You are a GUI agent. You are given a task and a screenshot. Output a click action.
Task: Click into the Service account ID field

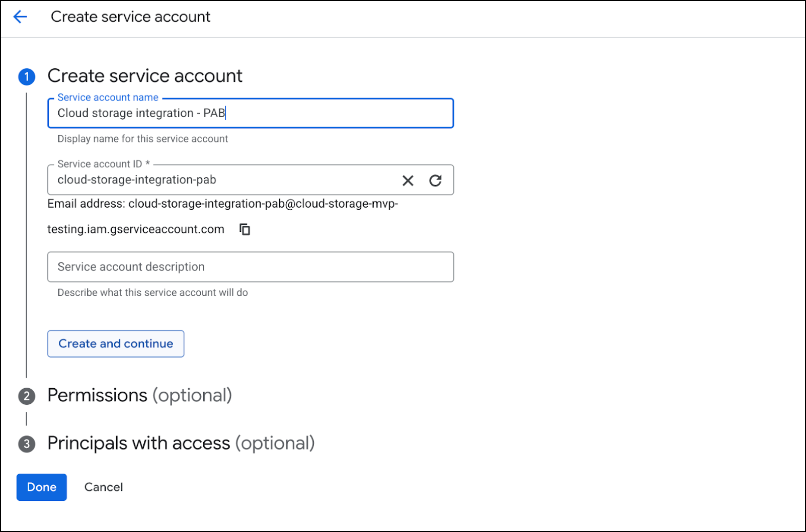pyautogui.click(x=221, y=180)
